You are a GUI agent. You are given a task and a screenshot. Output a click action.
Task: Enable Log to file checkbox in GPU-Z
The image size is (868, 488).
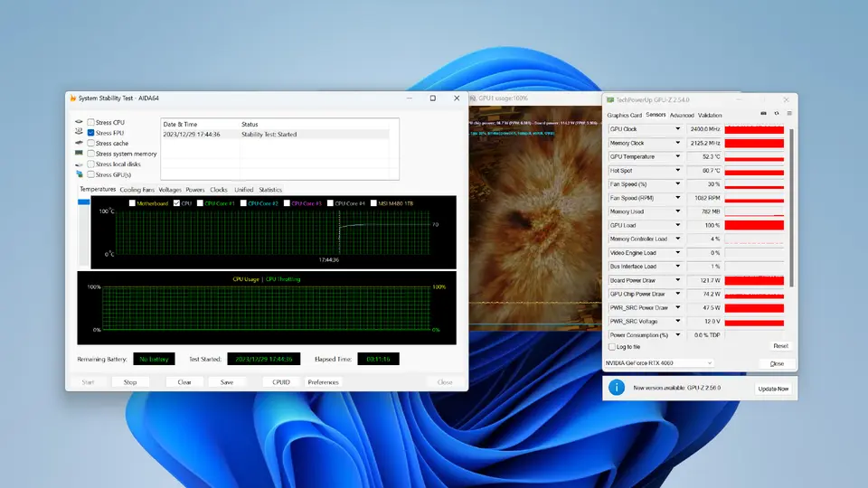pyautogui.click(x=612, y=347)
